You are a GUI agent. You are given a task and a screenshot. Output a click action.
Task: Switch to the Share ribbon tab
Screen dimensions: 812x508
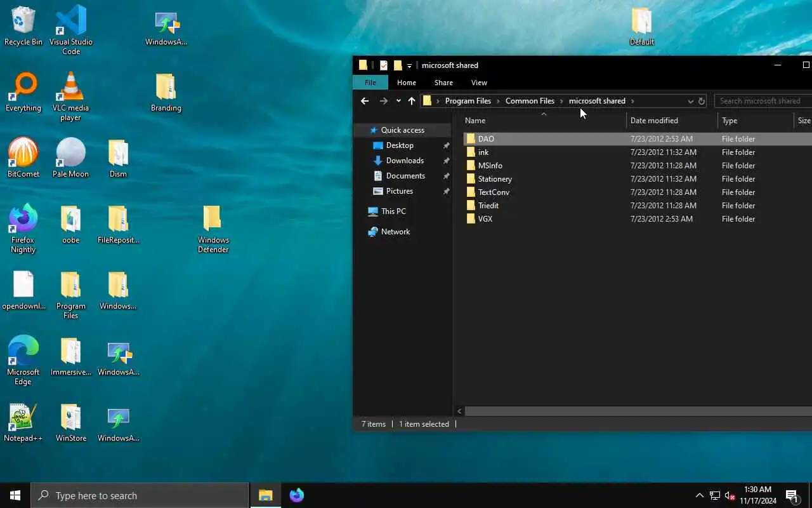[x=443, y=83]
